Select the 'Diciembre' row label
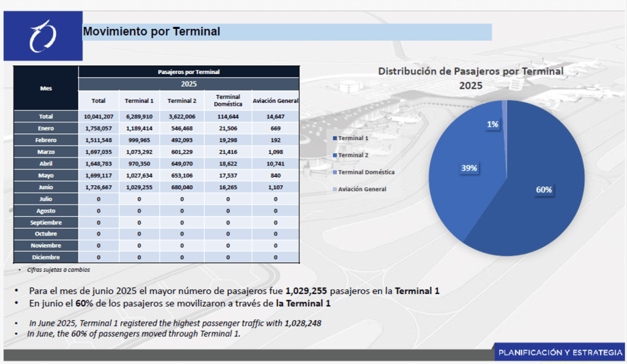627x364 pixels. (x=46, y=258)
